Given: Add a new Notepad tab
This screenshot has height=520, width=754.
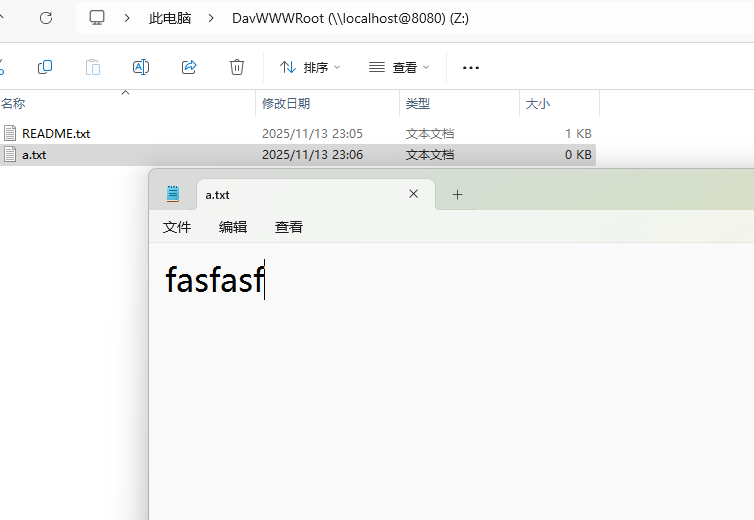Looking at the screenshot, I should [457, 194].
